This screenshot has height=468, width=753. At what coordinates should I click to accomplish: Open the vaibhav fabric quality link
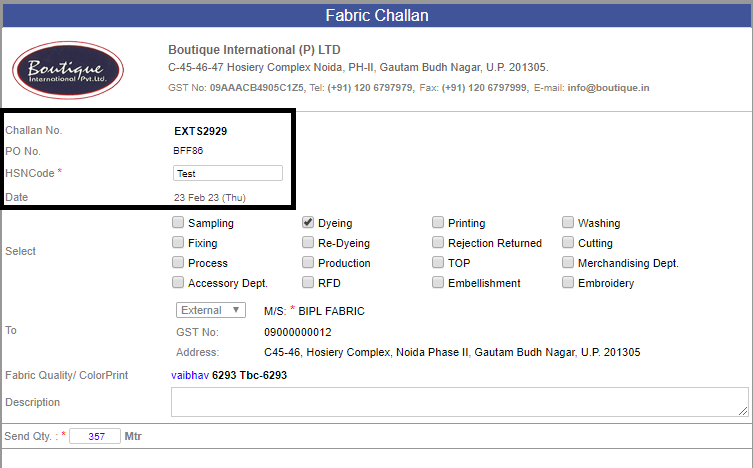coord(190,375)
